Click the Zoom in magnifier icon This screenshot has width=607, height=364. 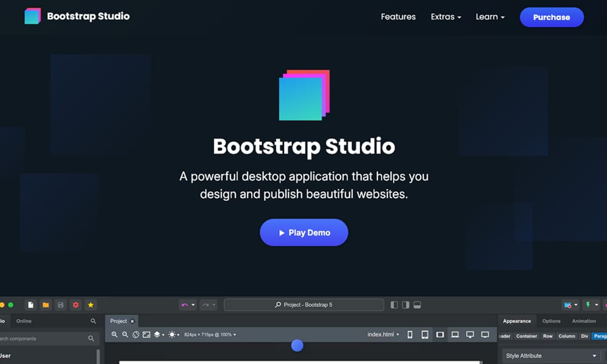pos(115,335)
